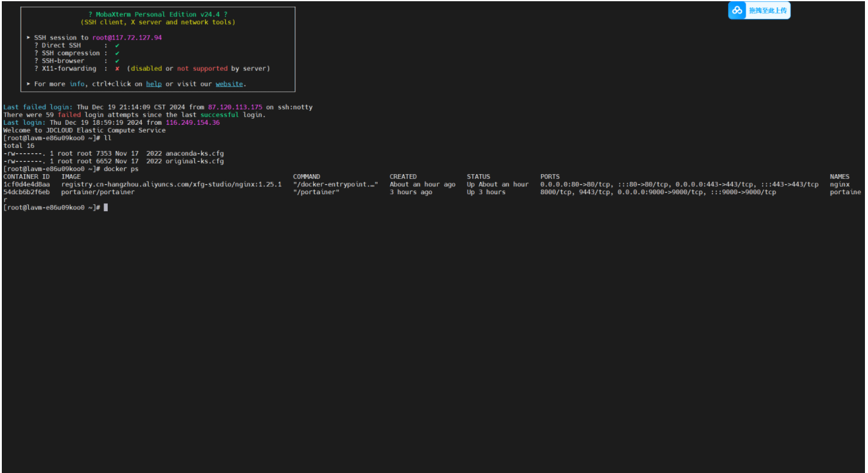Click the red X beside X11-forwarding
868x473 pixels.
pyautogui.click(x=117, y=69)
